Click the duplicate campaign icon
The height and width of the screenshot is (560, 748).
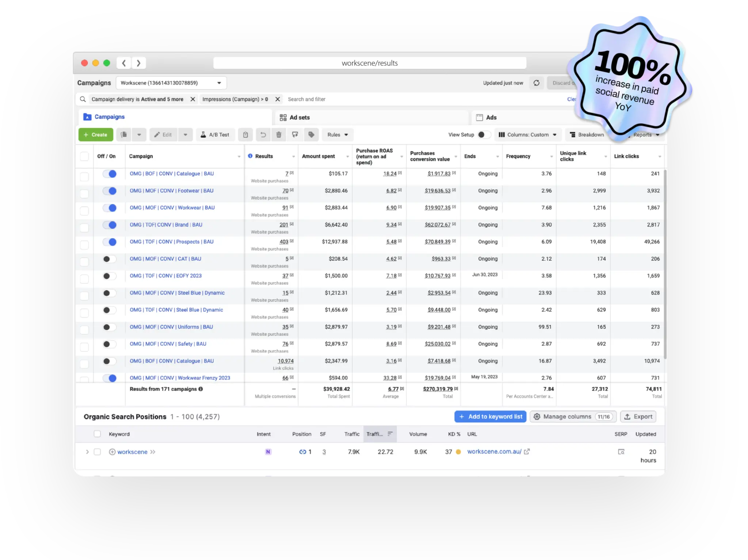click(x=124, y=135)
